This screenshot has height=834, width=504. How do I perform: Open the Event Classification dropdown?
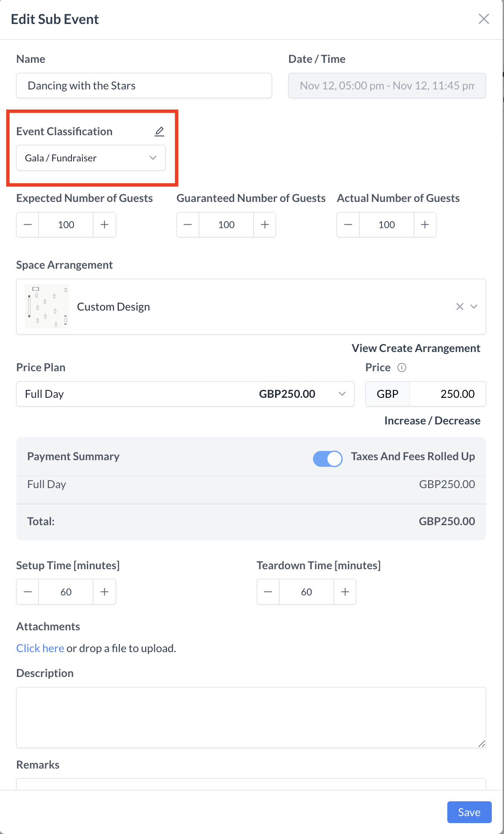pos(91,158)
